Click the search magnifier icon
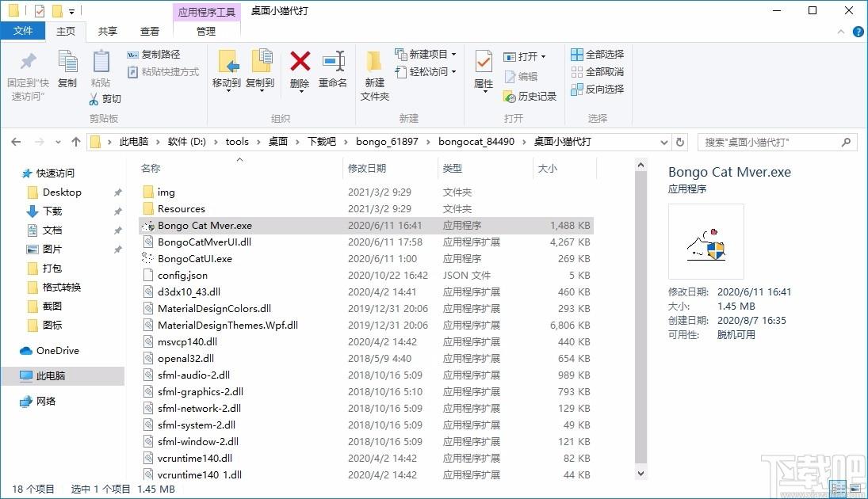 [846, 143]
